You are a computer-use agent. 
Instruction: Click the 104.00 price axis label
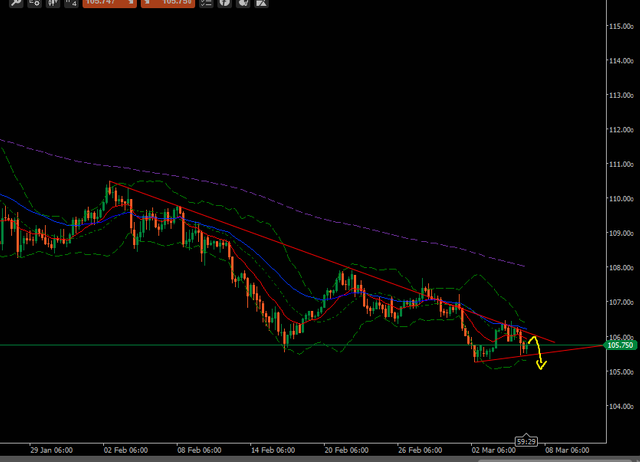point(621,406)
